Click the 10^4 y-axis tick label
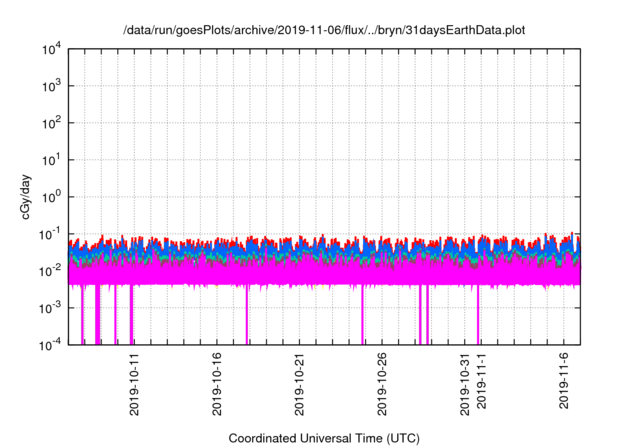640x448 pixels. point(52,49)
